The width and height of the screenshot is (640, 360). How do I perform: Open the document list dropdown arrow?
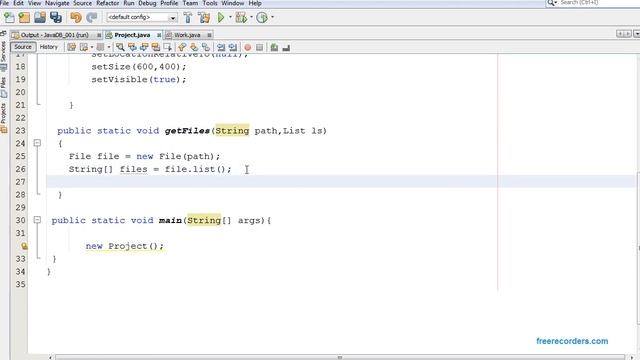pyautogui.click(x=636, y=34)
